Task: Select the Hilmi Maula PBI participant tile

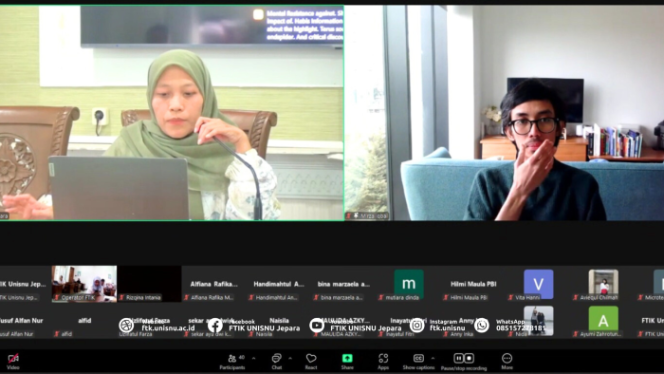Action: (x=473, y=284)
